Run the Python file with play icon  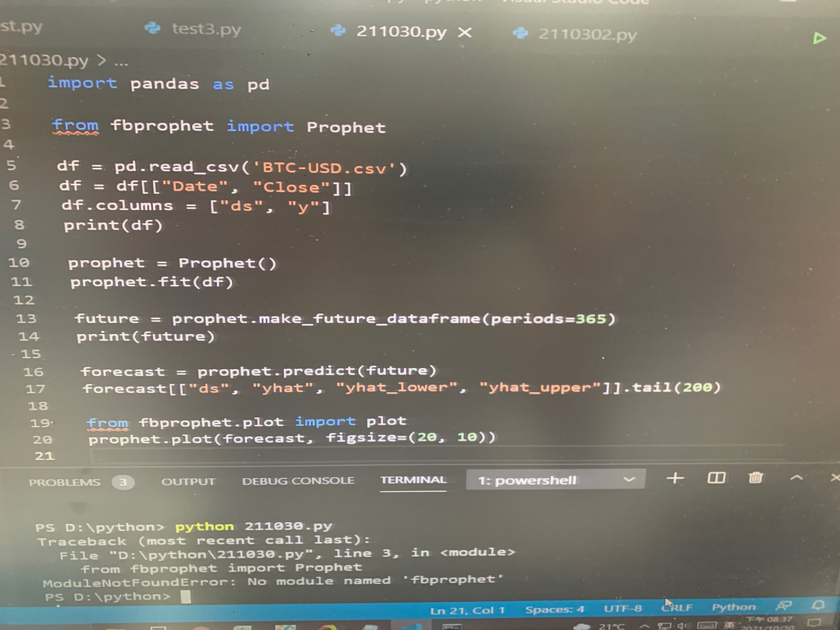click(819, 38)
